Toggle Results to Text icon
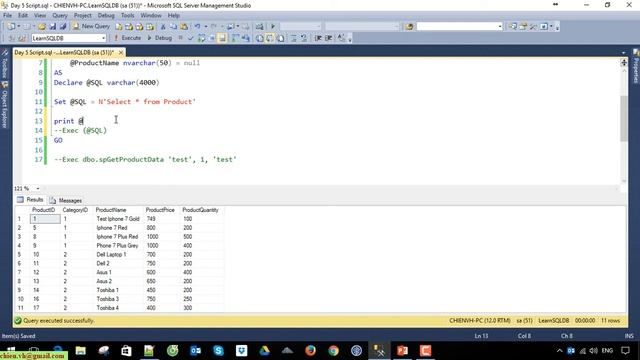 click(x=260, y=38)
